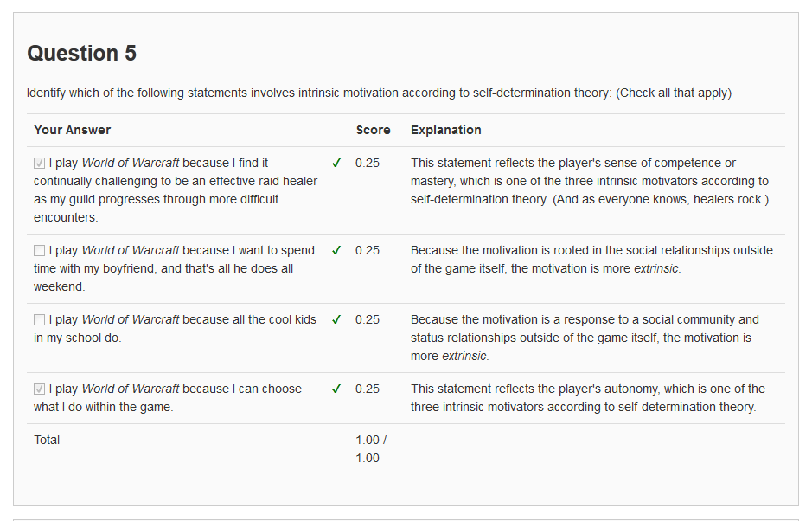Click the question prompt about intrinsic motivation
This screenshot has width=812, height=521.
pos(379,93)
